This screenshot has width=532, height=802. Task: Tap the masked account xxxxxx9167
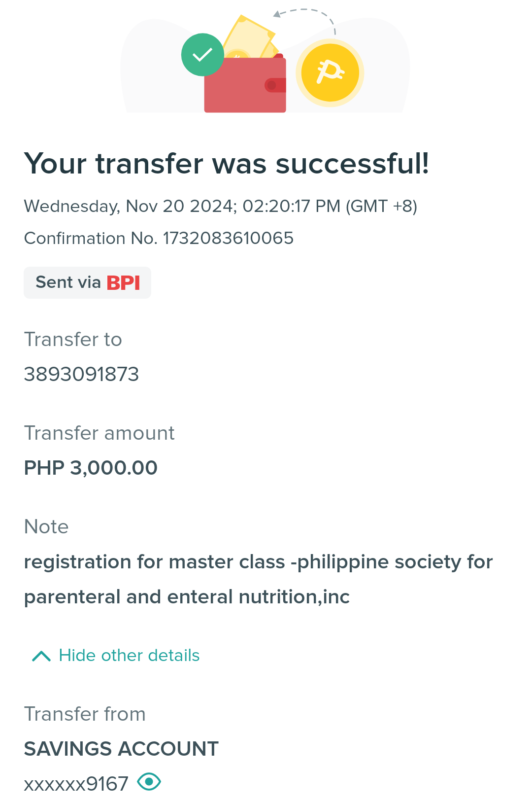(x=76, y=784)
